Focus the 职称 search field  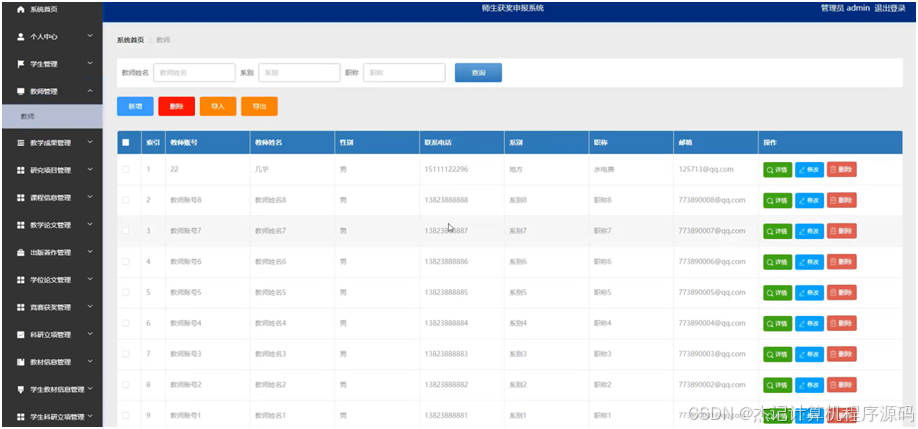click(x=404, y=73)
